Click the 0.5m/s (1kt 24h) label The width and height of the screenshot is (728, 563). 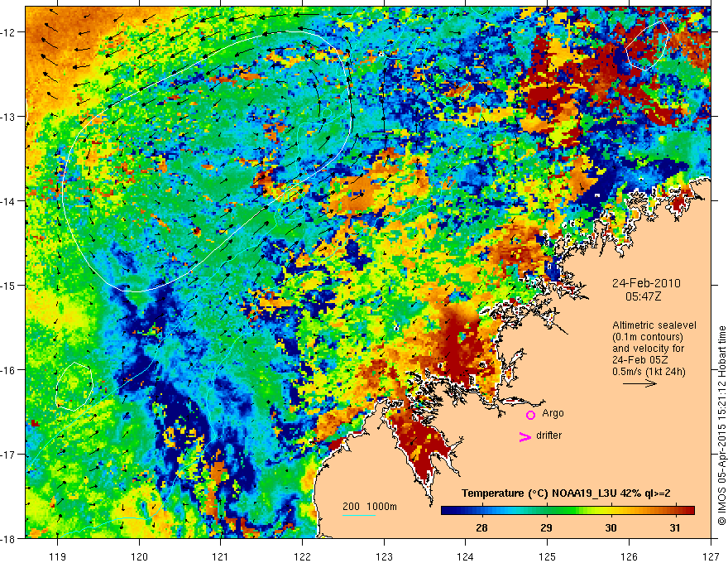(x=649, y=372)
